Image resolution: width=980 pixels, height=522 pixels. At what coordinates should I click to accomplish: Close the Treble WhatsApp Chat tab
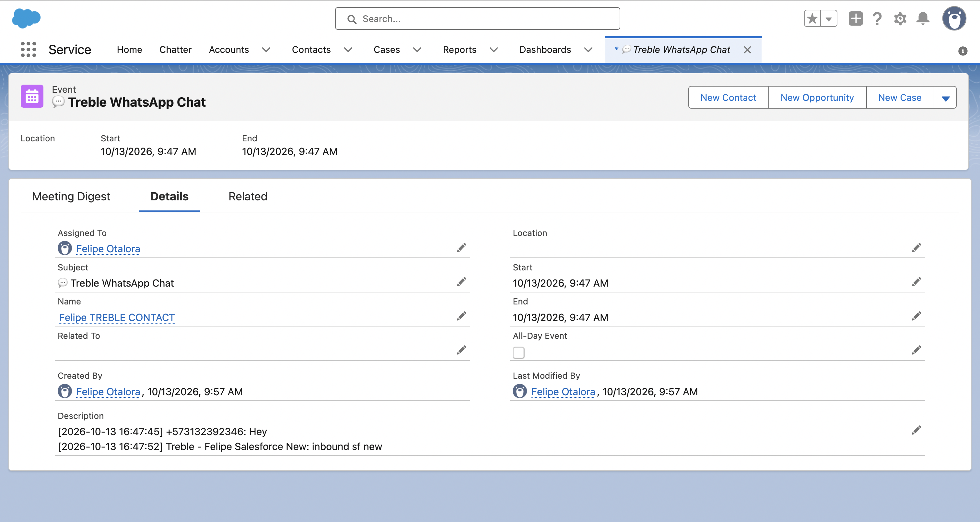(747, 50)
